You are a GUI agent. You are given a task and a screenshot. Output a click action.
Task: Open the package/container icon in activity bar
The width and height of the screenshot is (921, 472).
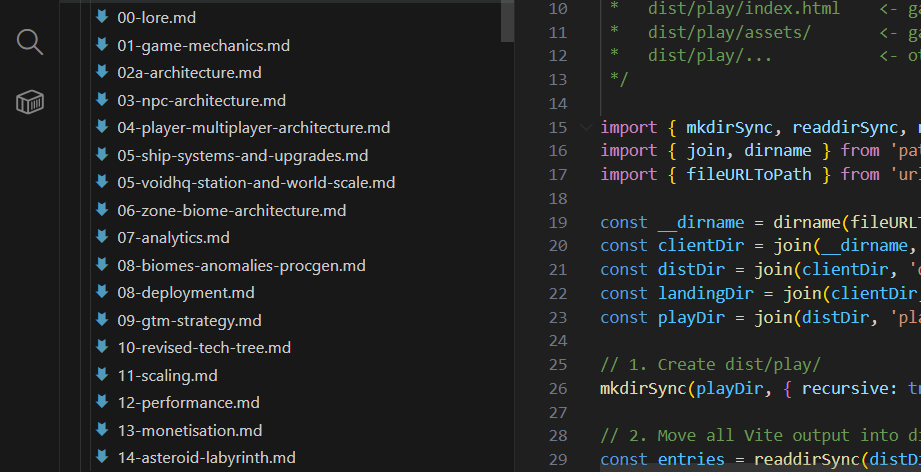point(30,101)
